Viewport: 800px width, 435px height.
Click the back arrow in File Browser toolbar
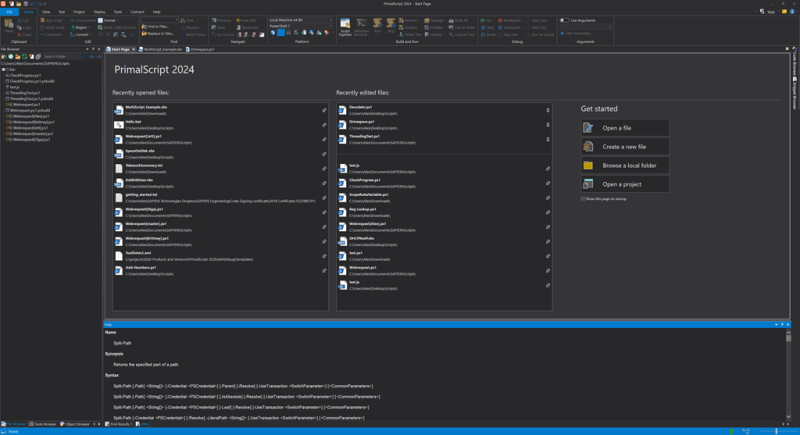pyautogui.click(x=92, y=57)
